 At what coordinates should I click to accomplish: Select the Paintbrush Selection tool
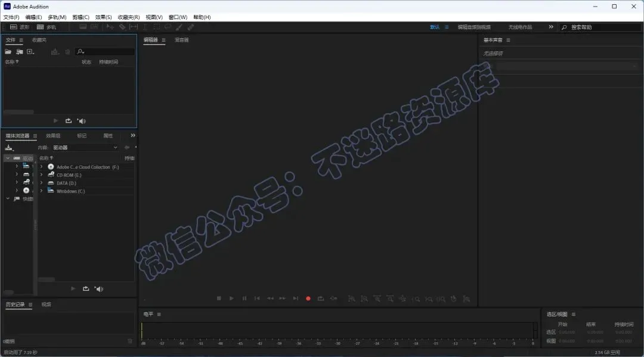(x=179, y=27)
